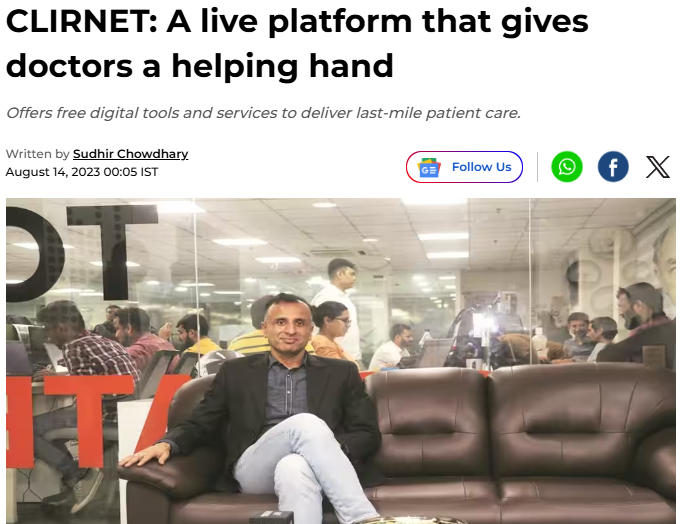The width and height of the screenshot is (681, 524).
Task: Open author Sudhir Chowdhary's profile link
Action: point(130,154)
